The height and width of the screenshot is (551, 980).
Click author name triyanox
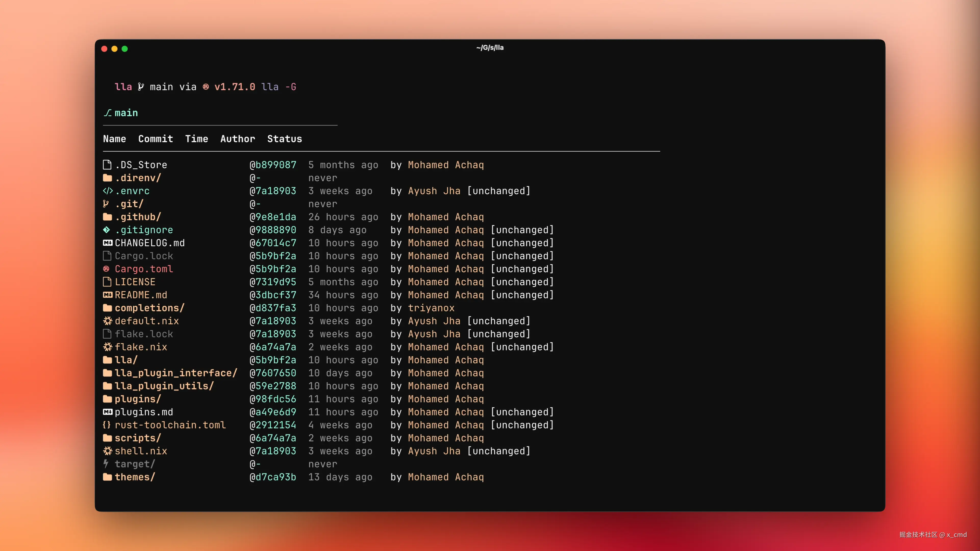tap(431, 308)
